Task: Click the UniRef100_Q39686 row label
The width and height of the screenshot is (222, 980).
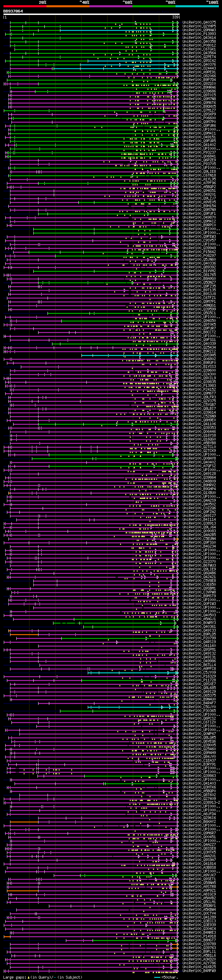Action: [199, 91]
